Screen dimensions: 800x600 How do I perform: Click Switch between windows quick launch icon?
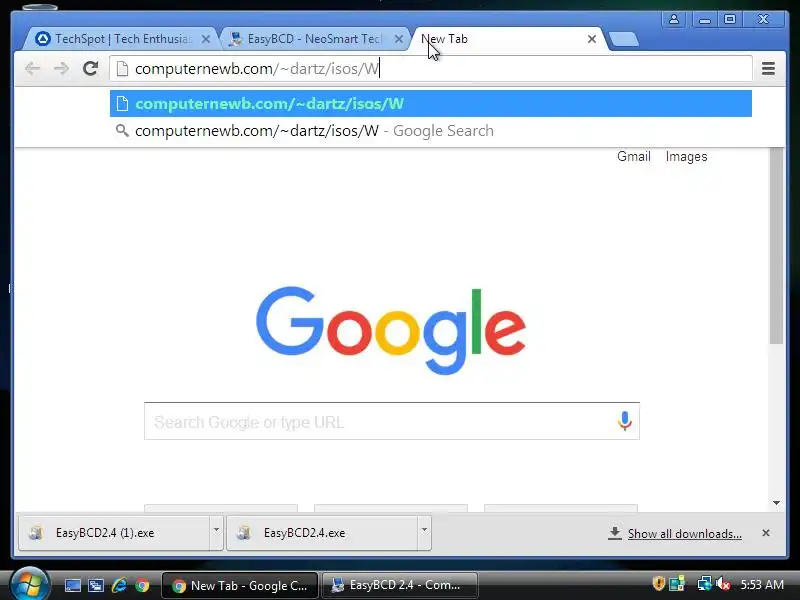pos(96,585)
